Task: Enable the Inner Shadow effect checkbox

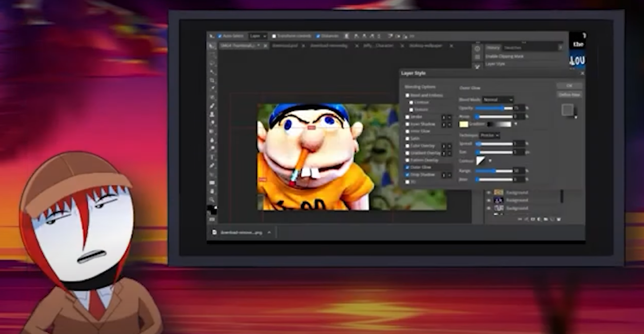Action: click(407, 124)
